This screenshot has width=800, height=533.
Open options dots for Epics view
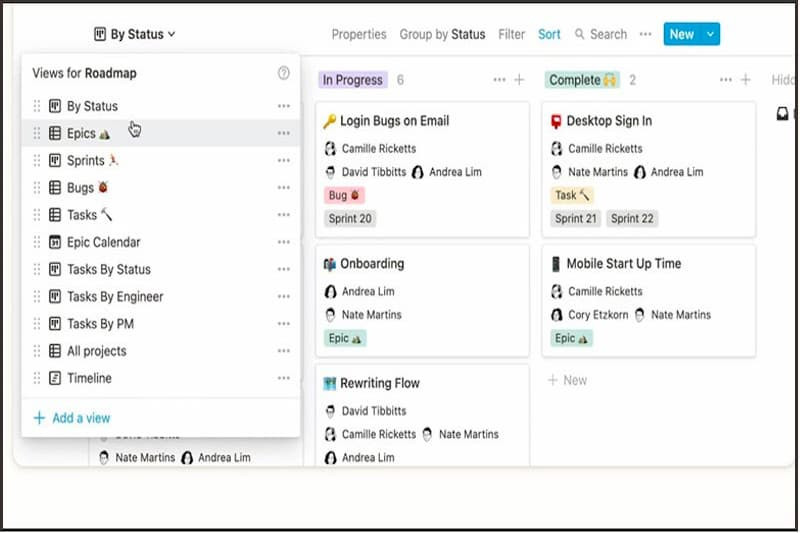tap(284, 133)
